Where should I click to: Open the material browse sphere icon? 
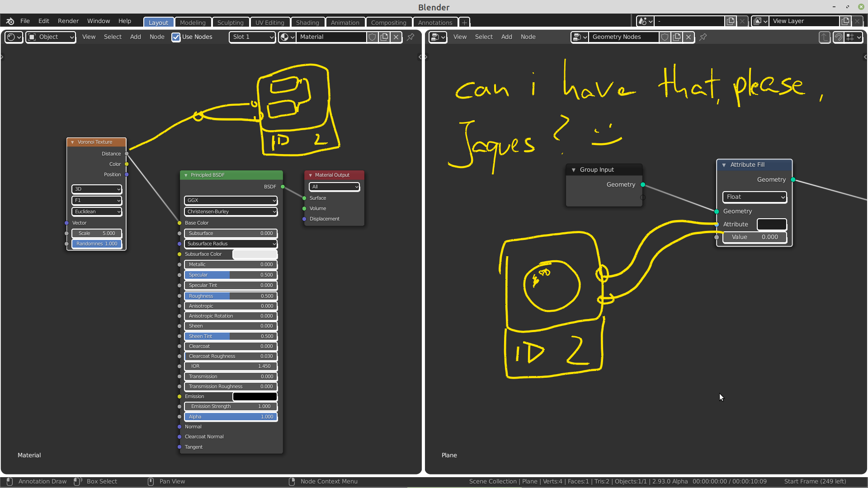pos(287,37)
